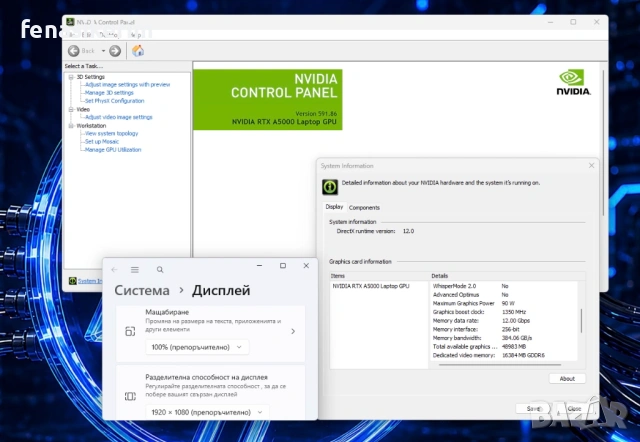Click the Details list horizontal scrollbar
The image size is (640, 442).
point(500,364)
